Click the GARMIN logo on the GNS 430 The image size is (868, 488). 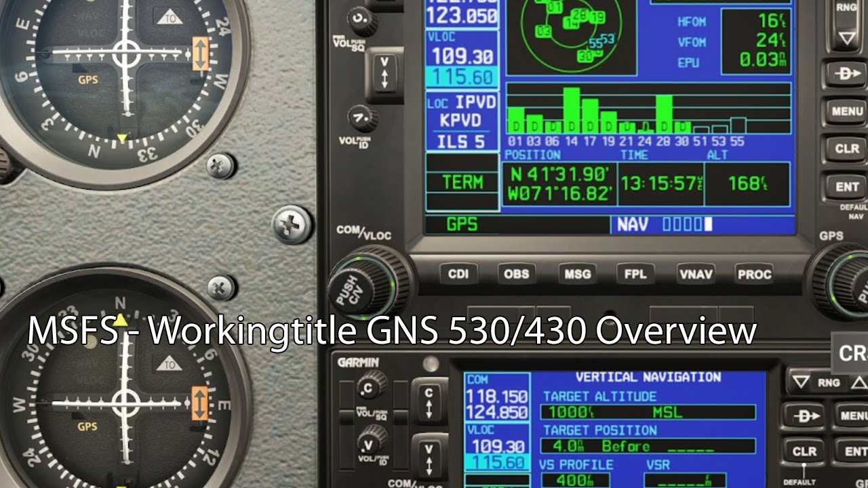[358, 363]
